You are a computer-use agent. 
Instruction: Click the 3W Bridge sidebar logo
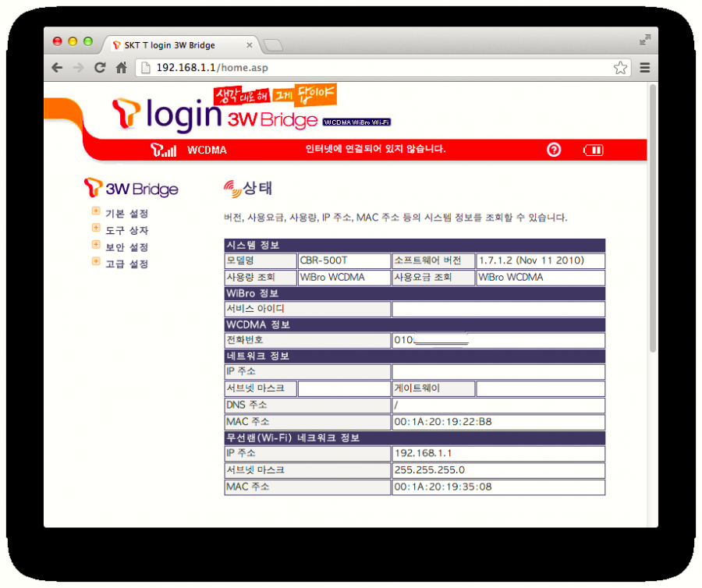pos(131,189)
